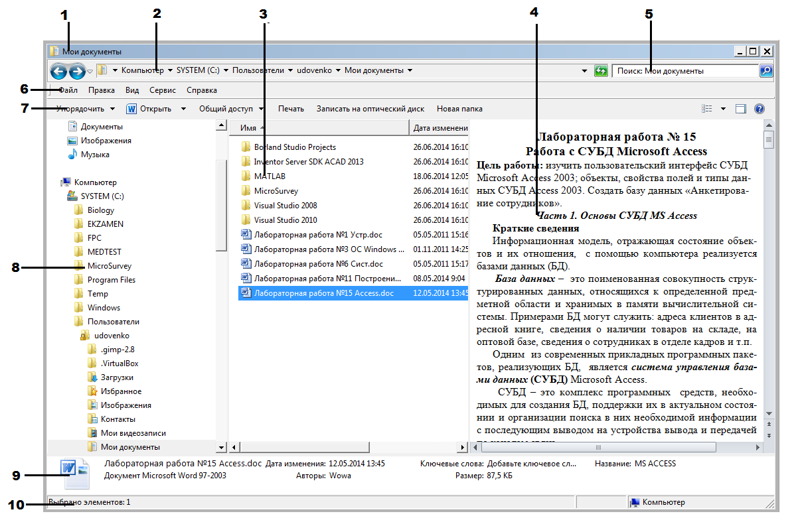Image resolution: width=798 pixels, height=532 pixels.
Task: Open the dropdown arrow after Пользователи in the address bar
Action: tap(290, 70)
